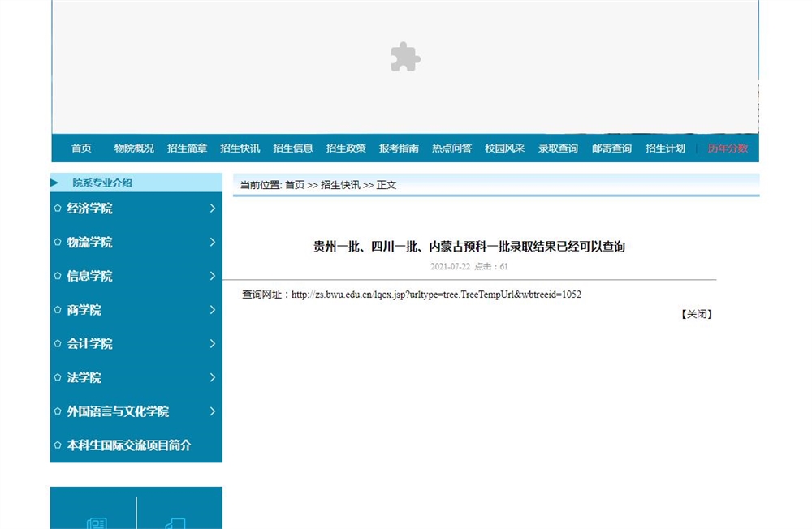Viewport: 812px width, 529px height.
Task: View 校园风采 from the nav bar
Action: pyautogui.click(x=505, y=148)
